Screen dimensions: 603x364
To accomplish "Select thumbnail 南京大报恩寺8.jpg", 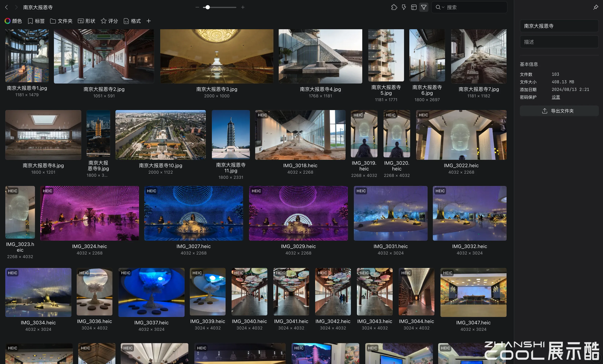I will click(x=43, y=135).
